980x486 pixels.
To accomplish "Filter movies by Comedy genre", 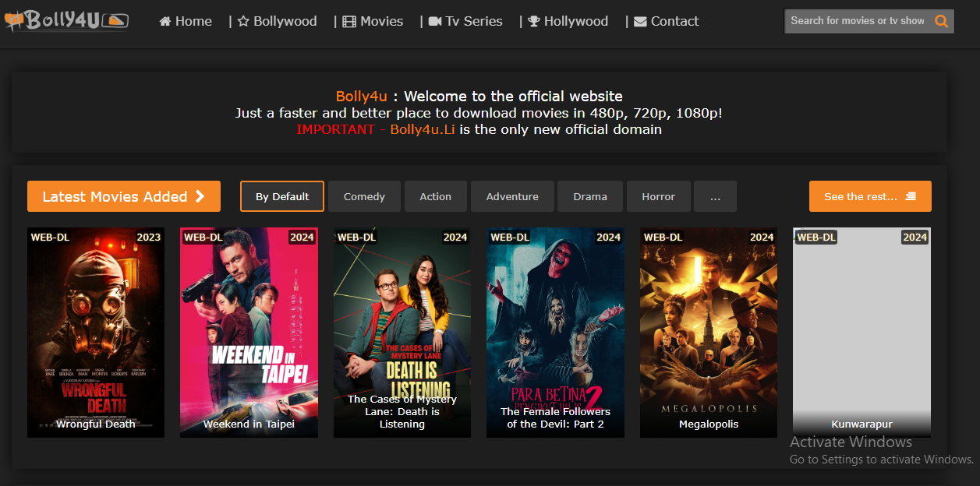I will tap(364, 196).
